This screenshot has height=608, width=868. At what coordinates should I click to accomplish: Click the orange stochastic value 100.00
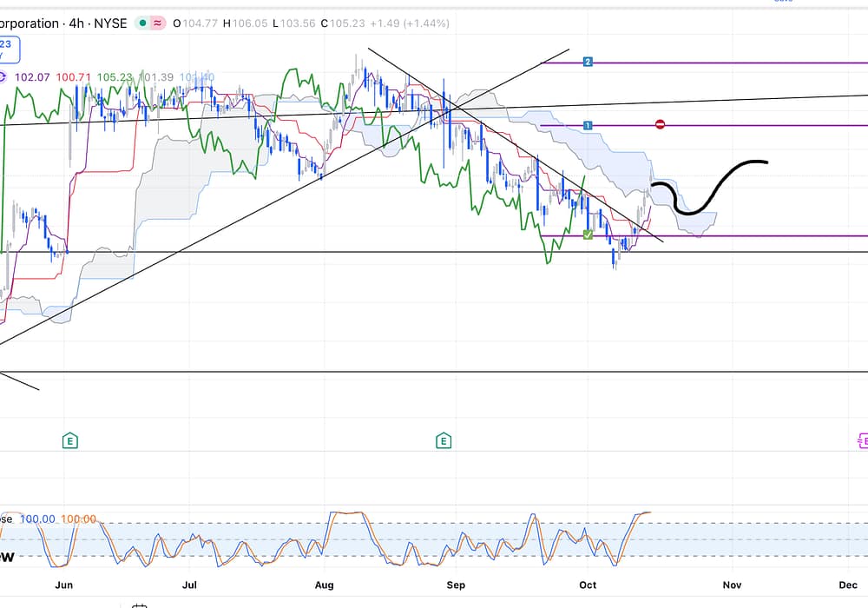coord(79,519)
